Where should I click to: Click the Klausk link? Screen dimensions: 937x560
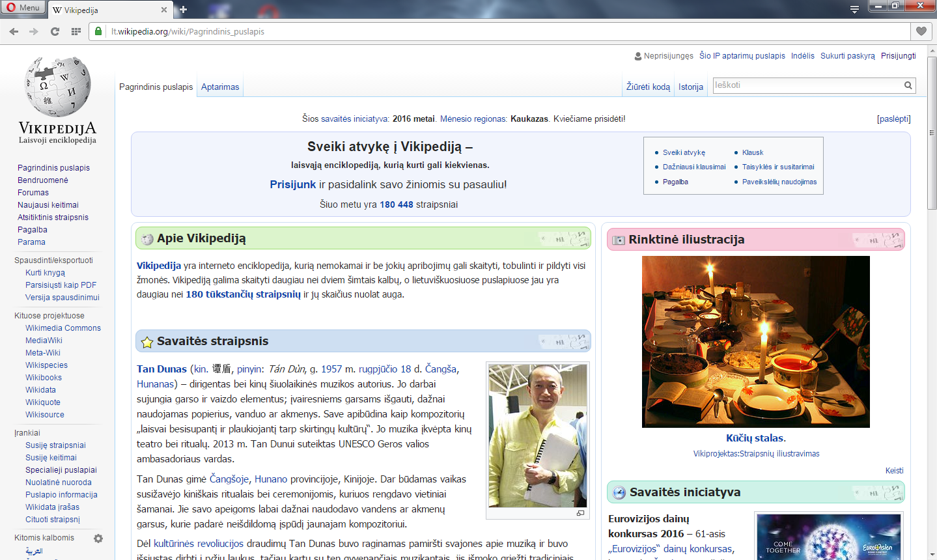(x=753, y=152)
